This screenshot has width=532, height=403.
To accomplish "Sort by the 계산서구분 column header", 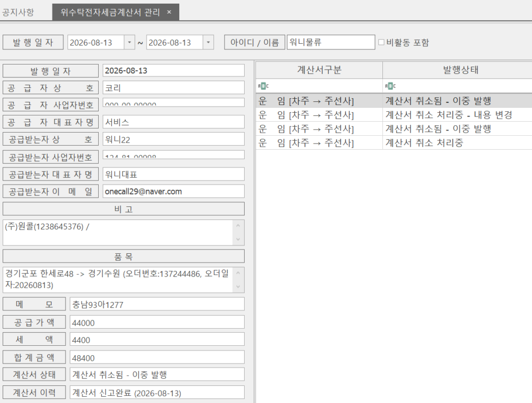I will pos(319,70).
